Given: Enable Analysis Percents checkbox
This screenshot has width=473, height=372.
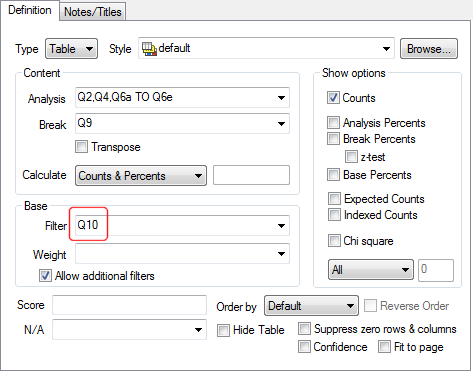Looking at the screenshot, I should click(x=333, y=122).
